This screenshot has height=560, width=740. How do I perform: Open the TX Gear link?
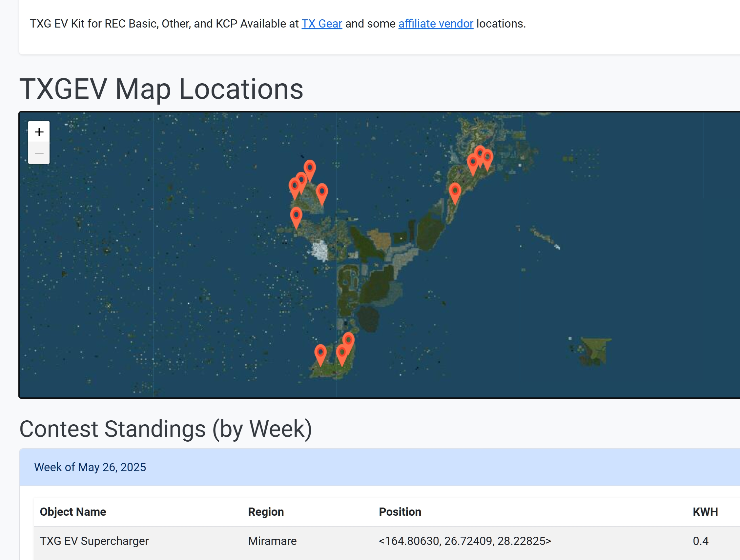[x=321, y=24]
